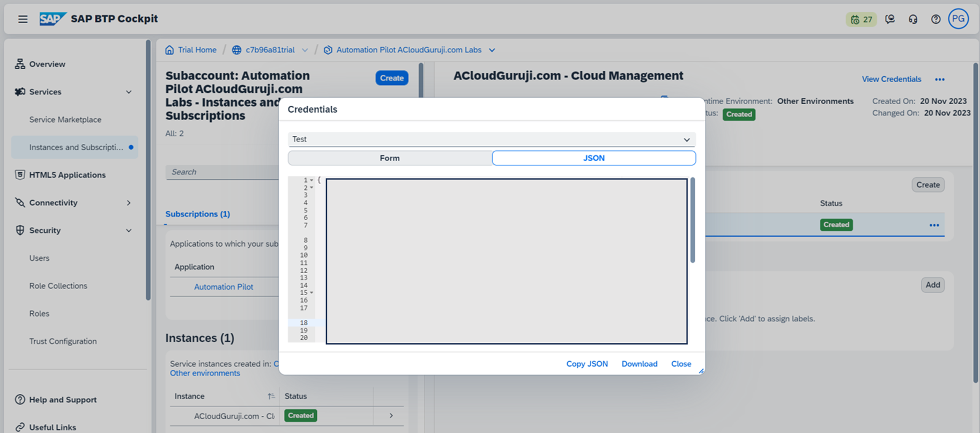Open the Test binding dropdown

click(x=686, y=140)
